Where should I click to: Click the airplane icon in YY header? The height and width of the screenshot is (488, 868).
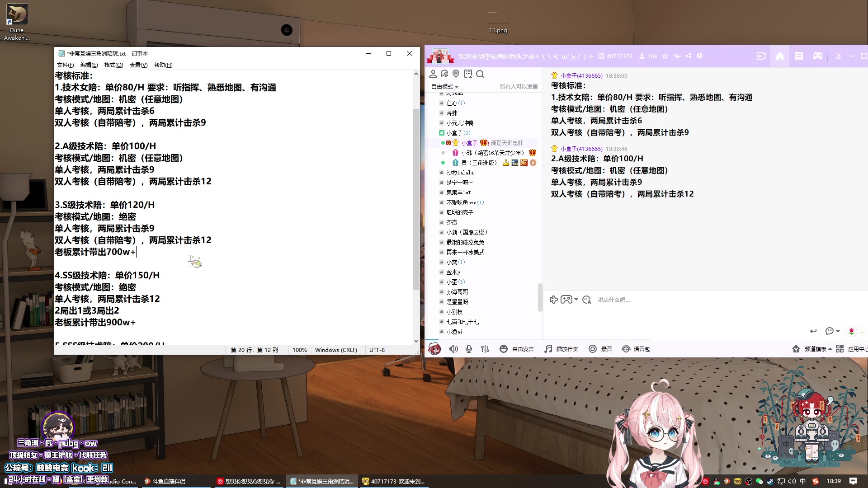677,56
